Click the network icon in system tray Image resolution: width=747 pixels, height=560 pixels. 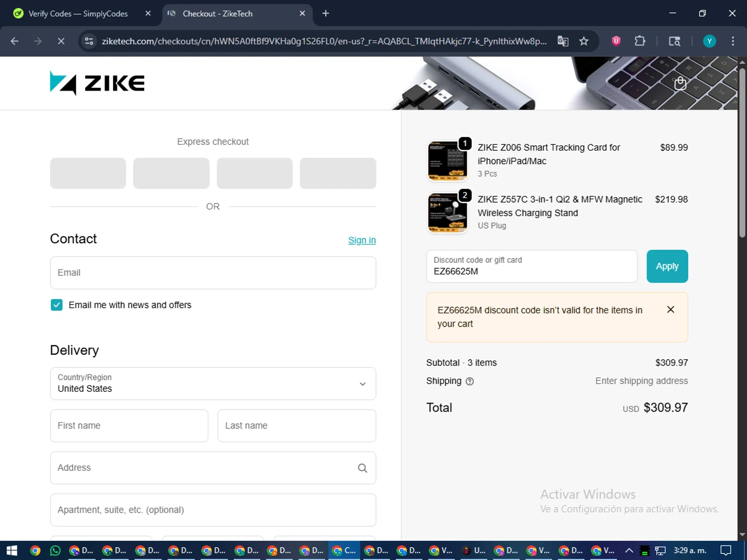(660, 551)
